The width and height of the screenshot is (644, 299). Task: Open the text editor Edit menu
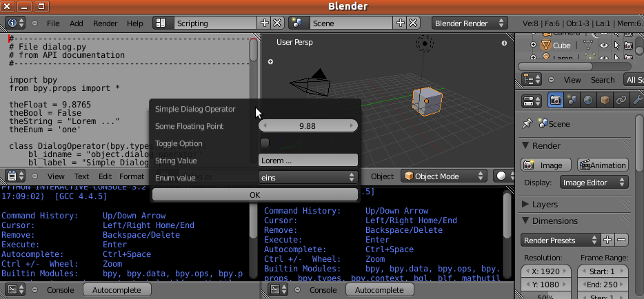coord(105,176)
